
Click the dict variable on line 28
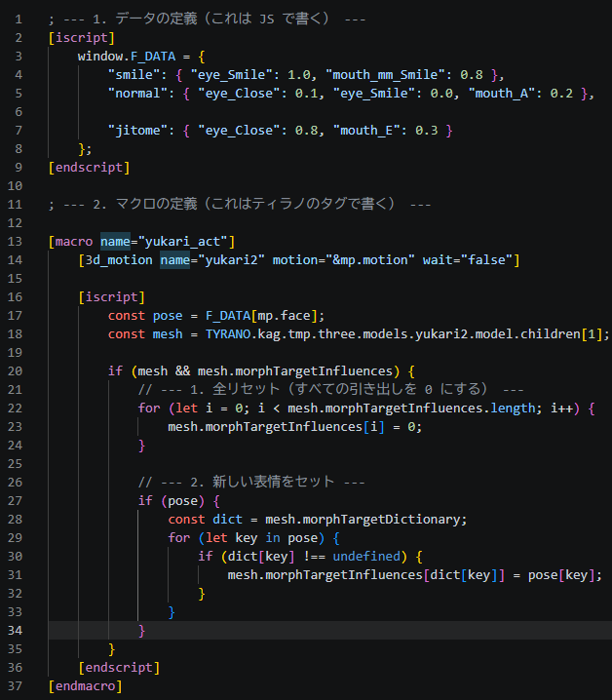coord(228,520)
